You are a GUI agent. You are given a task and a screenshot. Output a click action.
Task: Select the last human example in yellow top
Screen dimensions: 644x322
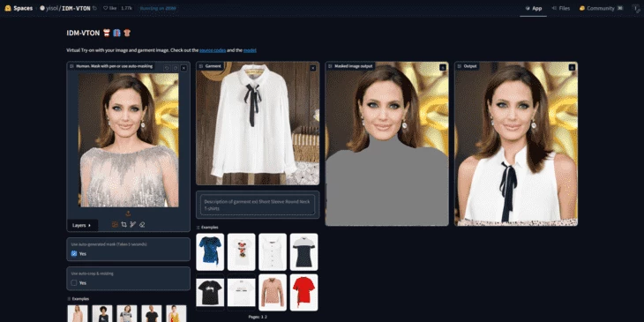coord(176,313)
